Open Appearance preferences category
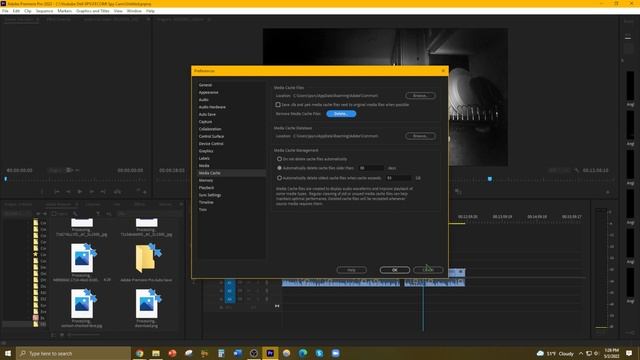Screen dimensions: 640x360 click(x=209, y=92)
